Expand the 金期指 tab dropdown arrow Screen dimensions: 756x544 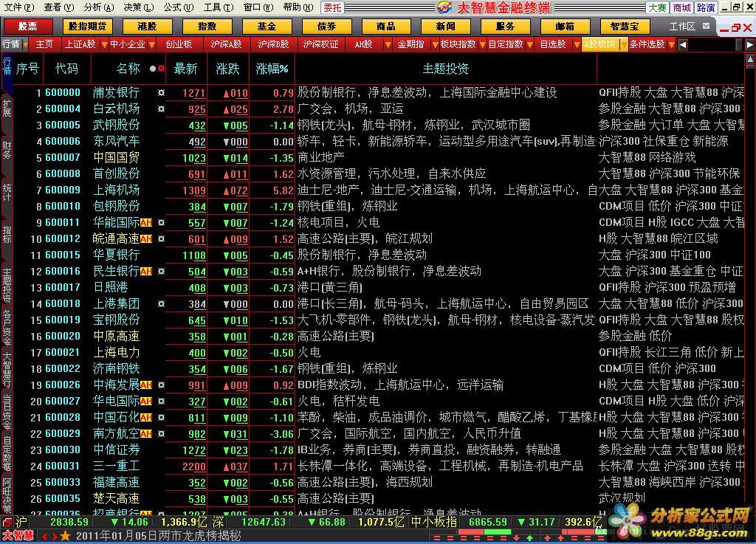coord(435,44)
